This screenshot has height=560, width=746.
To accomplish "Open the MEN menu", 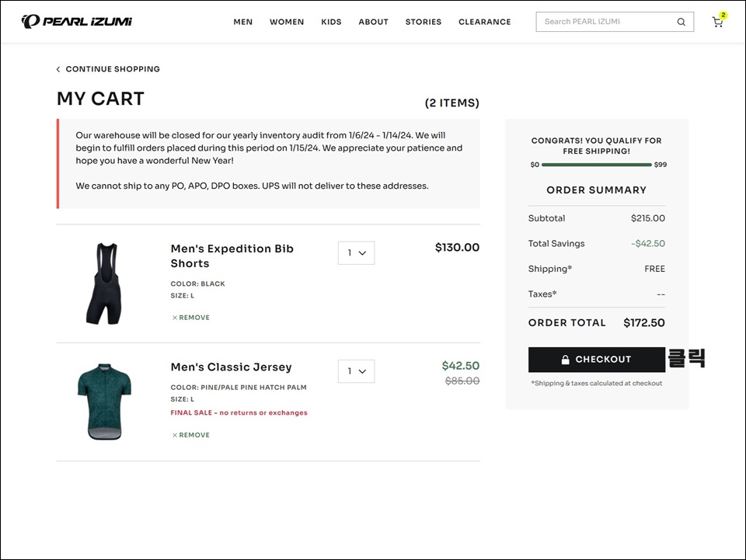I will point(242,22).
